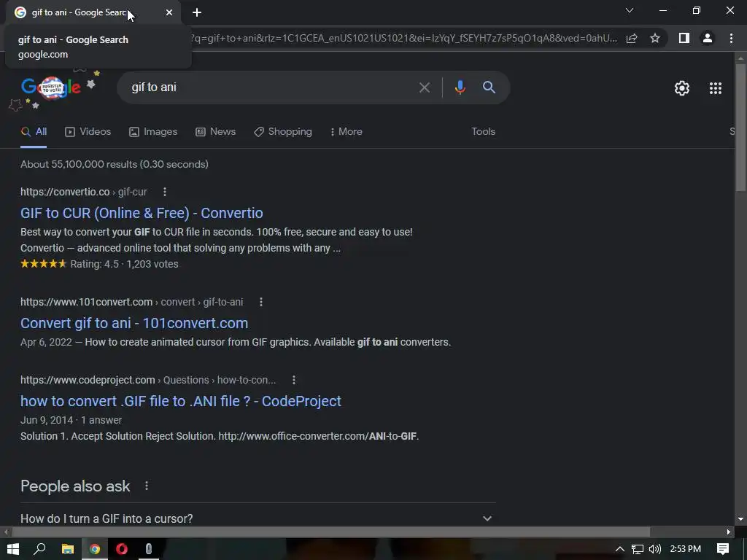The width and height of the screenshot is (747, 560).
Task: Open About this section menu for People also ask
Action: tap(147, 486)
